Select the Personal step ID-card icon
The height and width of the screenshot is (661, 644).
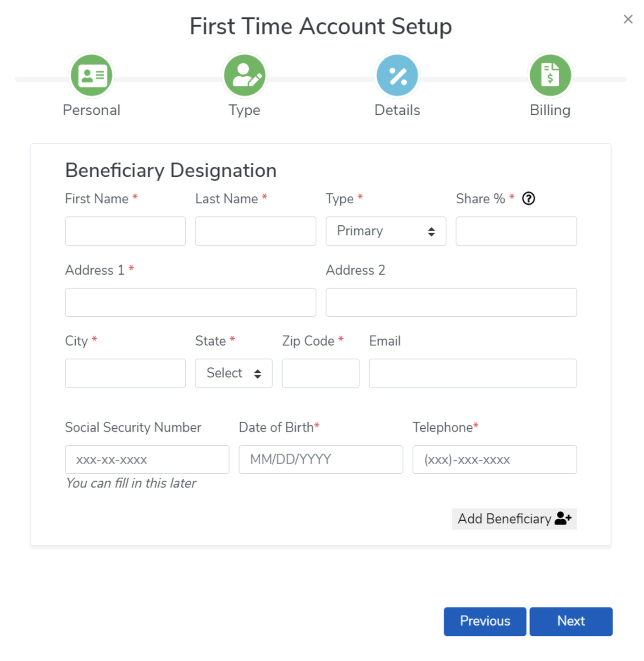point(91,75)
